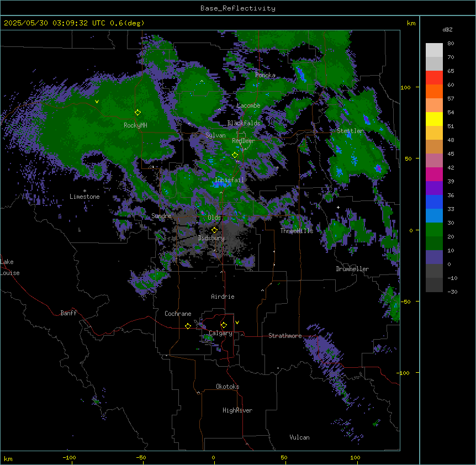Image resolution: width=476 pixels, height=465 pixels.
Task: Pick the bright green 20-30 dBZ legend swatch
Action: [x=434, y=230]
